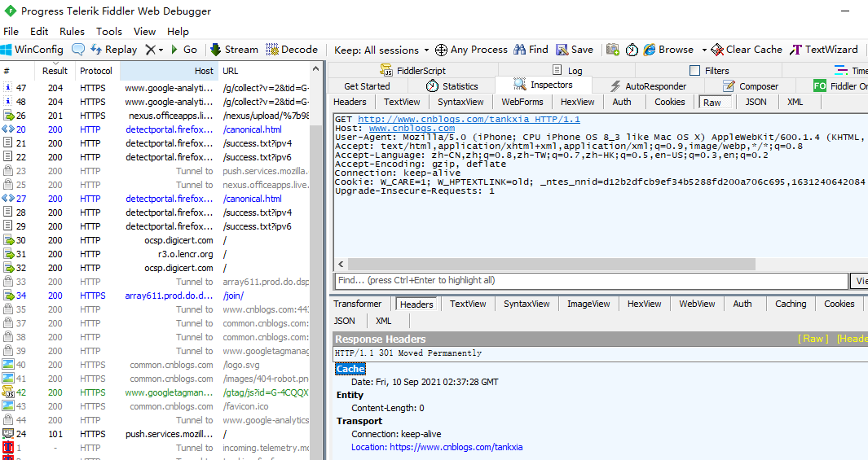
Task: Open the Tools menu
Action: click(x=109, y=32)
